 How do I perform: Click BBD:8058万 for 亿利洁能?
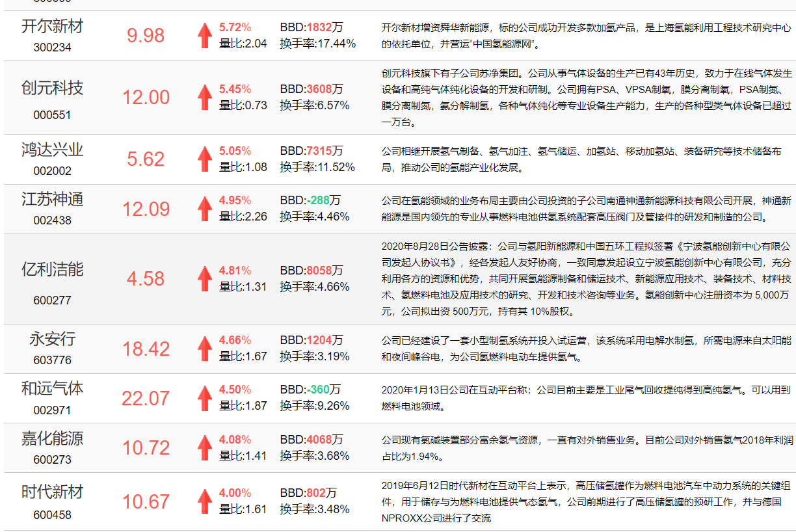312,271
